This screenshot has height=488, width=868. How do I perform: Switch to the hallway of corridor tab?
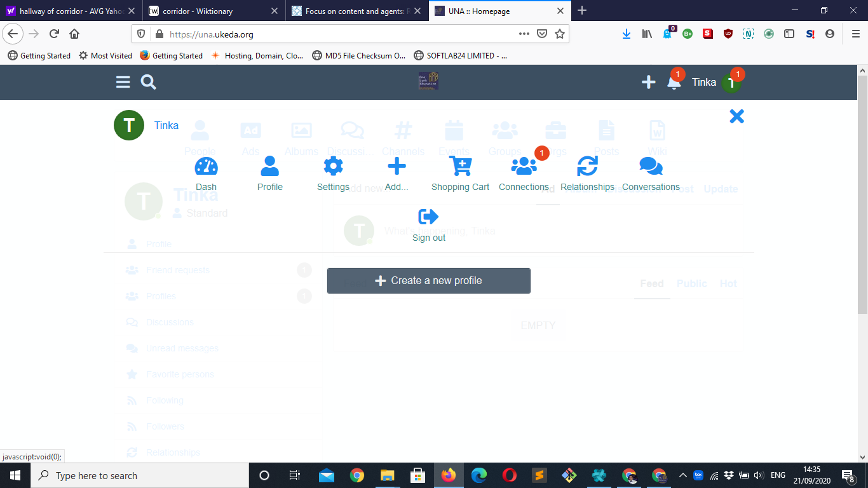(x=70, y=11)
